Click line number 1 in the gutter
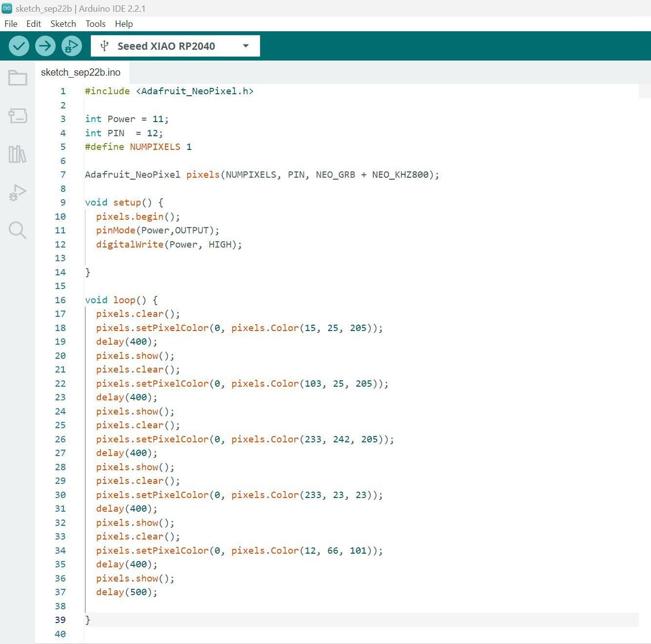This screenshot has width=651, height=644. (x=63, y=91)
